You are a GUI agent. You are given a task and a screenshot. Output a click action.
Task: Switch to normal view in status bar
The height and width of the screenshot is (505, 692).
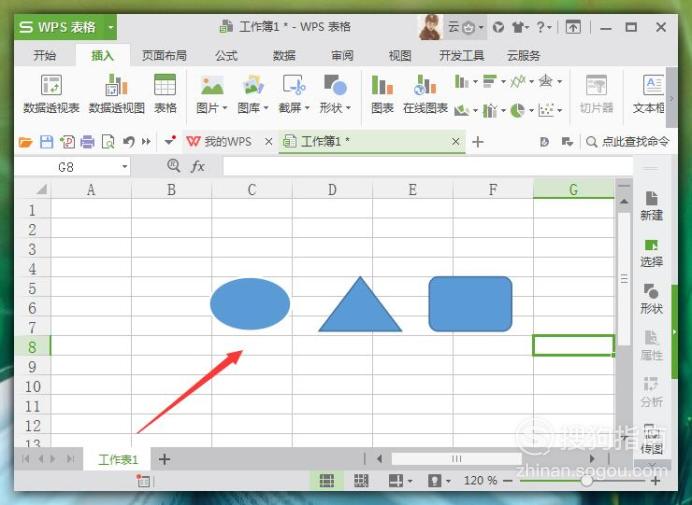click(x=327, y=481)
